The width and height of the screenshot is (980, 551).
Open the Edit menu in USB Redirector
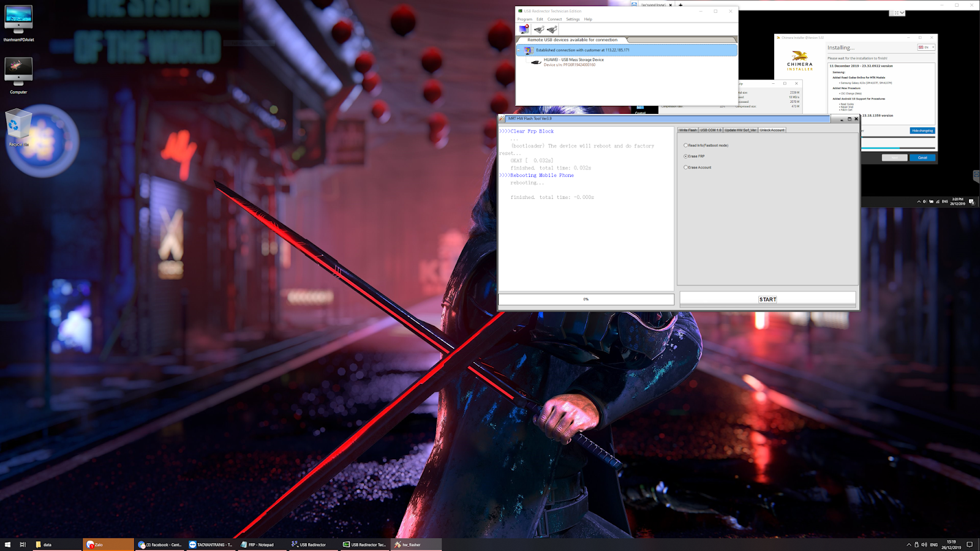[x=540, y=19]
